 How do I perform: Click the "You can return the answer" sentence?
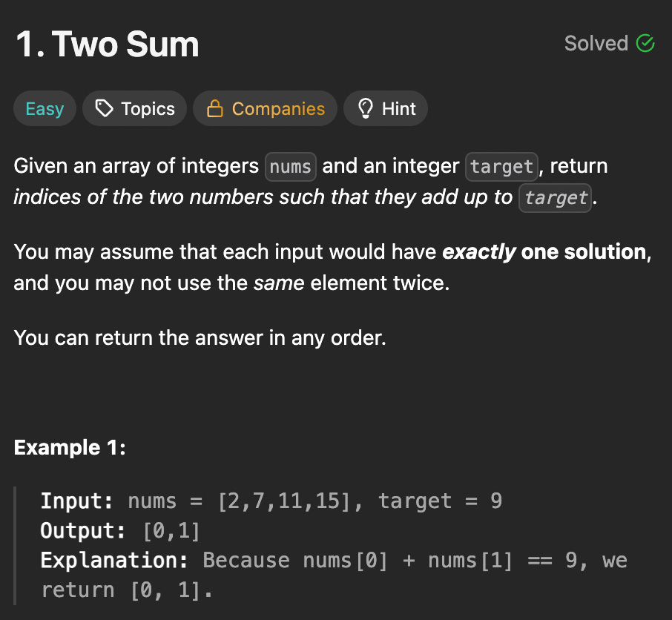(200, 338)
